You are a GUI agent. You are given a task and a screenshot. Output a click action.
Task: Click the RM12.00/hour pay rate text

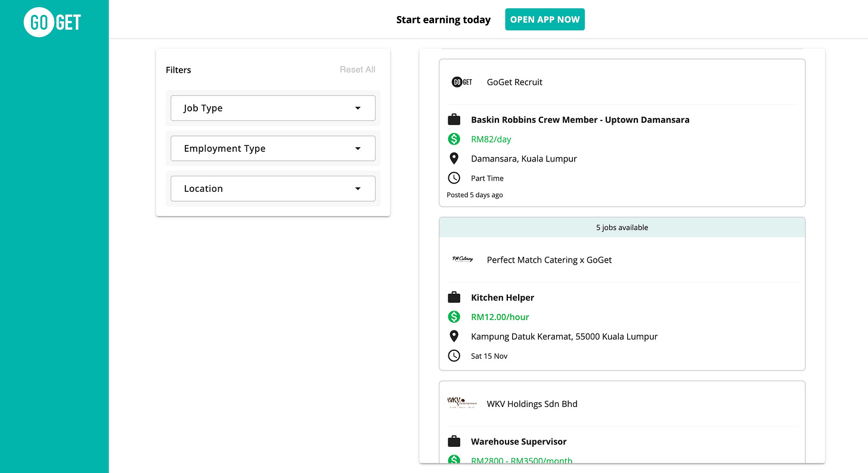click(x=500, y=317)
